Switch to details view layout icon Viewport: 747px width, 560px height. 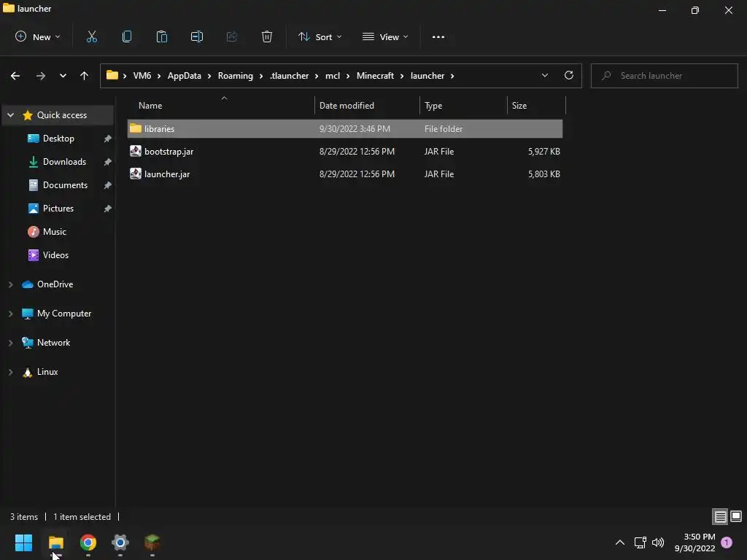coord(720,516)
